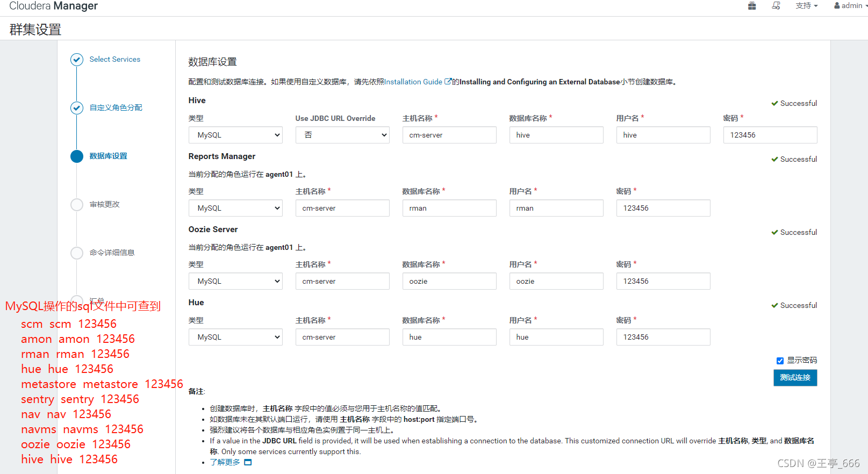868x474 pixels.
Task: Click the active 数据库设置 step circle
Action: 77,156
